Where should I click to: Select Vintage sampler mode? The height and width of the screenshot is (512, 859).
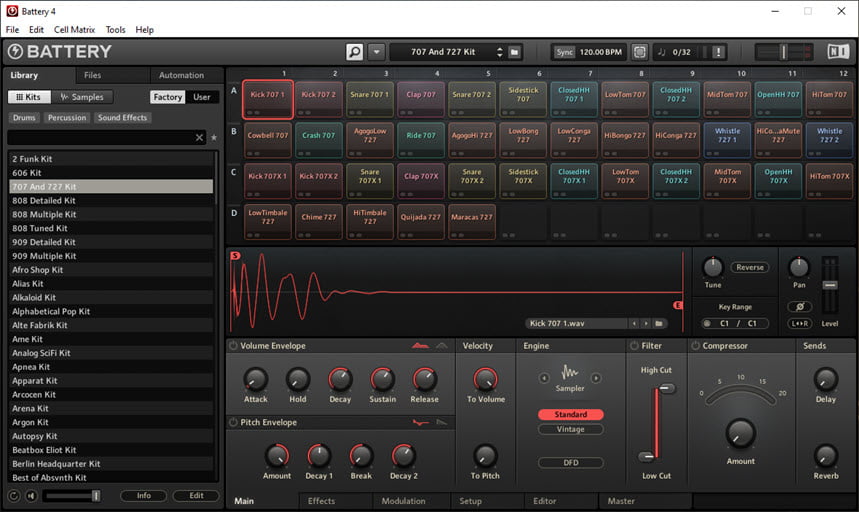pyautogui.click(x=570, y=429)
